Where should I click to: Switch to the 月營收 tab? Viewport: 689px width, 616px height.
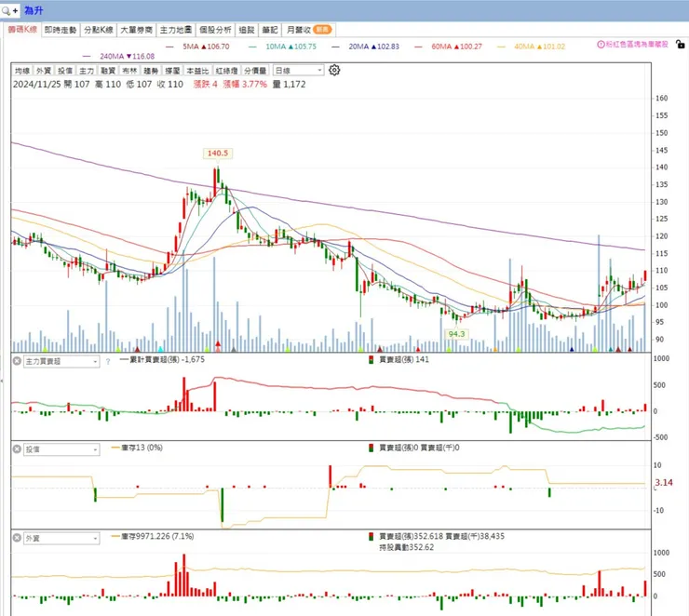309,30
